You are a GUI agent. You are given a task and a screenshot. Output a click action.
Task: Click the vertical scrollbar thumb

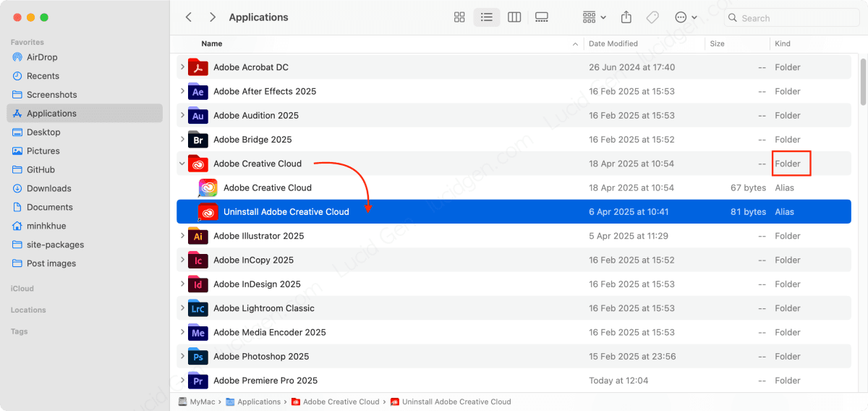pos(862,82)
